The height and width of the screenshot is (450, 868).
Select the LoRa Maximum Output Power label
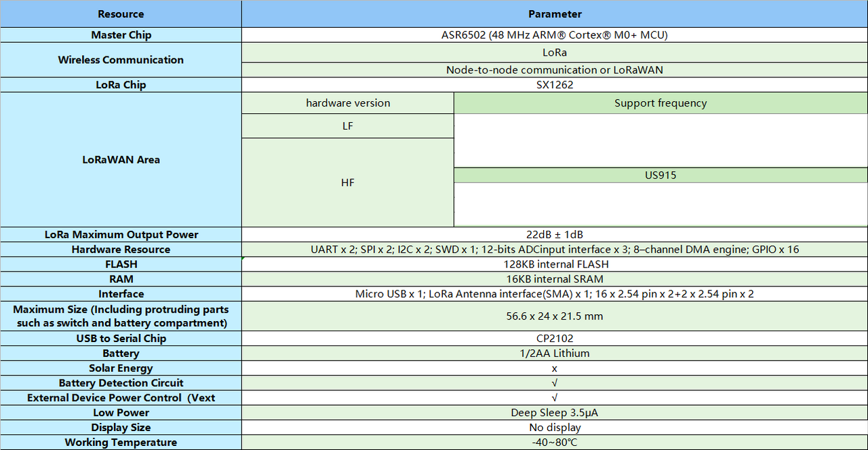pos(121,234)
